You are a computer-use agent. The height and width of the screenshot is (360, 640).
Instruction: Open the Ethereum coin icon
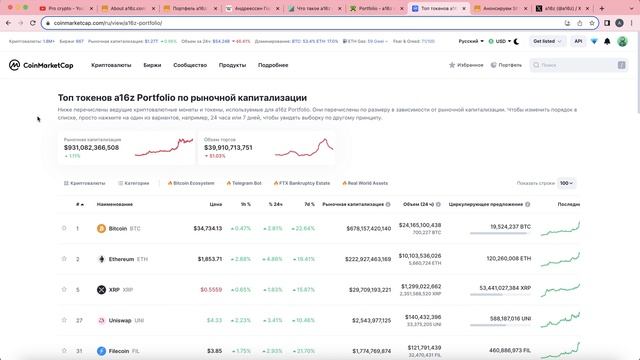(101, 259)
